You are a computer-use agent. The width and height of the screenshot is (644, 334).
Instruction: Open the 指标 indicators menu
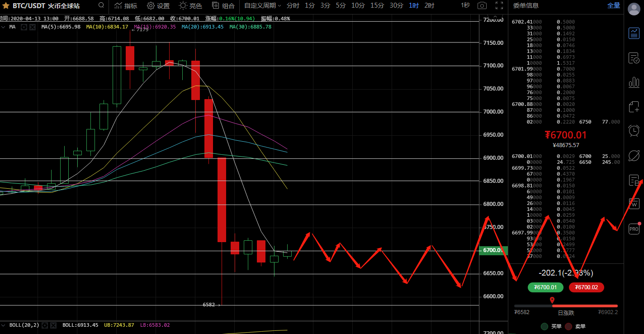coord(126,6)
